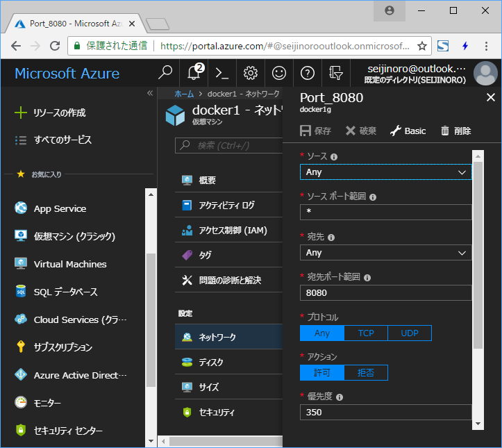Switch to Basic mode with wrench button
Viewport: 502px width, 448px height.
click(x=408, y=131)
